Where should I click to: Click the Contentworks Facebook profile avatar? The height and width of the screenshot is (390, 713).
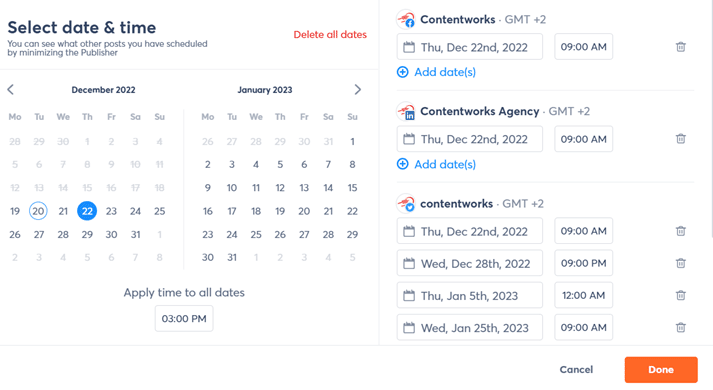[406, 20]
